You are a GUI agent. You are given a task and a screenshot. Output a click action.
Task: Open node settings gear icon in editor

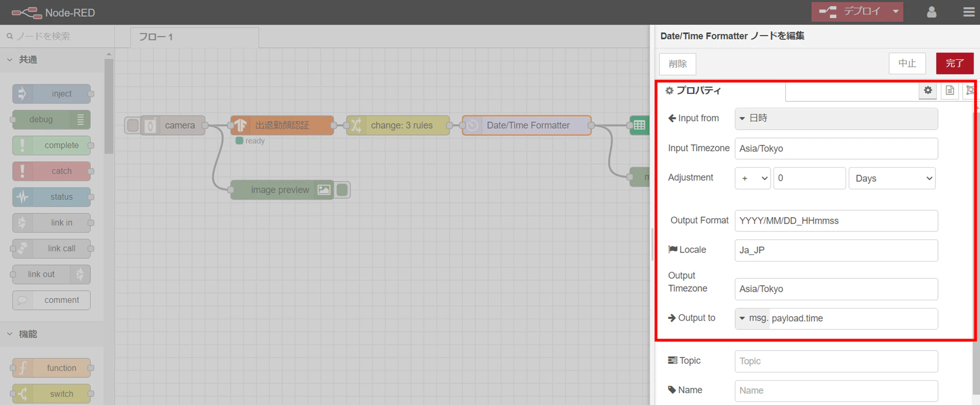click(x=928, y=90)
